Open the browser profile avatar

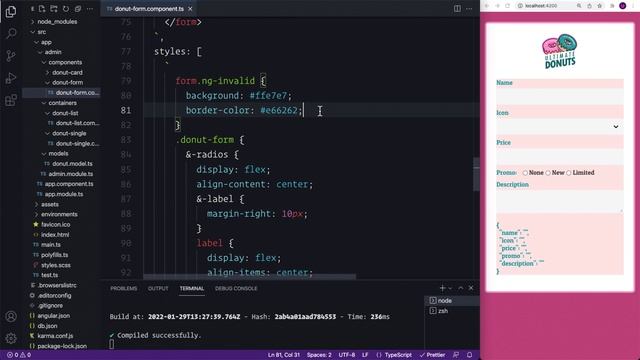[x=622, y=6]
